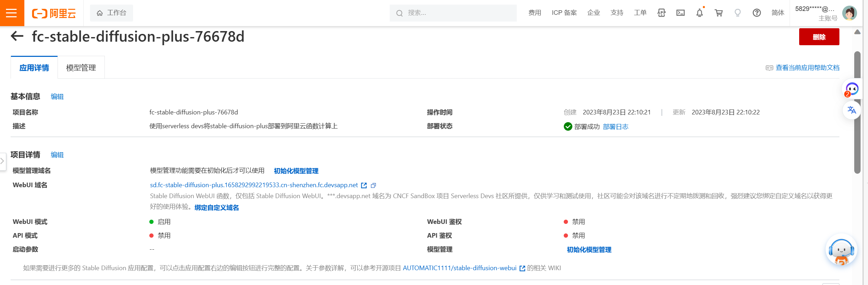Open the sd.fc-stable-diffusion-plus WebUI domain link
The width and height of the screenshot is (868, 285).
254,185
